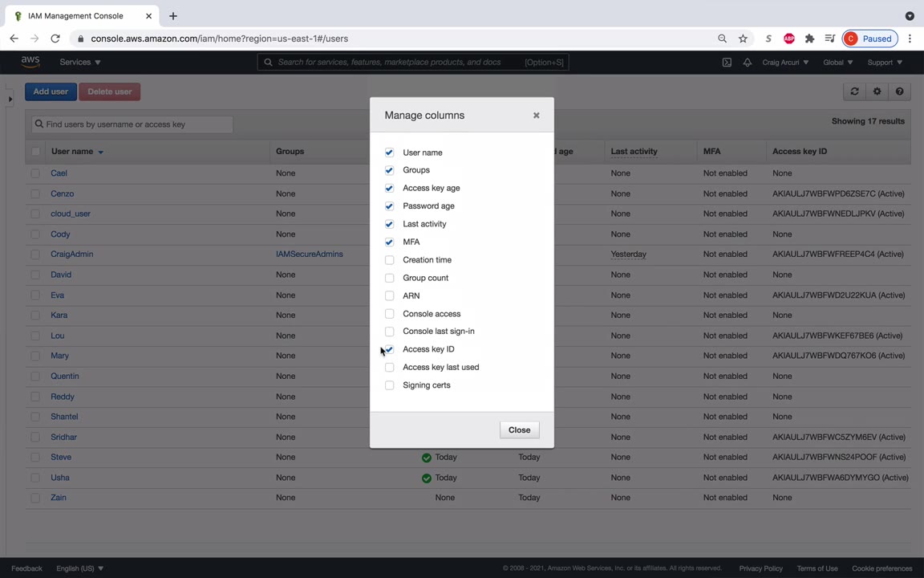This screenshot has height=578, width=924.
Task: Open Chrome tab search dropdown arrow
Action: pos(910,16)
